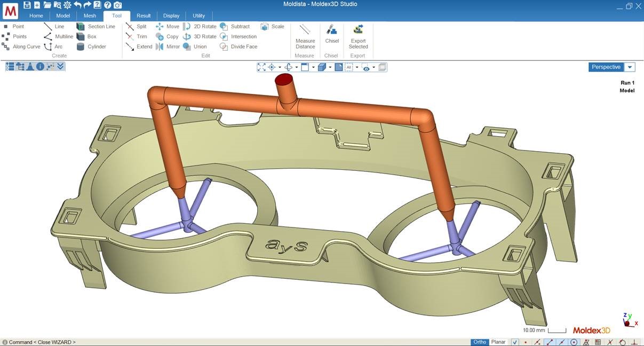This screenshot has height=346, width=644.
Task: Create a new project with the plus-page icon
Action: (x=37, y=5)
